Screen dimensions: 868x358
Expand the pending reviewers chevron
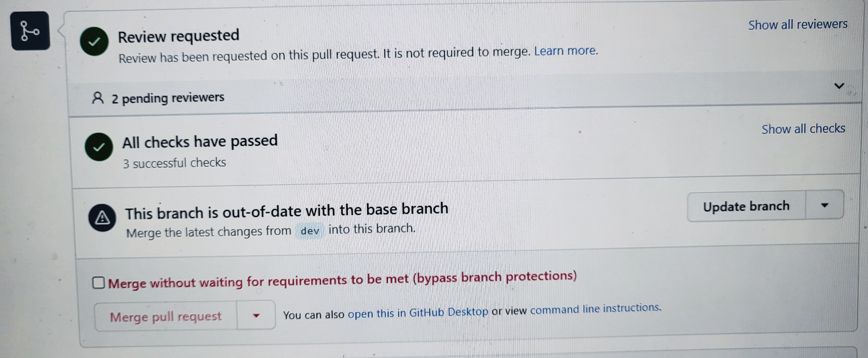pyautogui.click(x=839, y=86)
